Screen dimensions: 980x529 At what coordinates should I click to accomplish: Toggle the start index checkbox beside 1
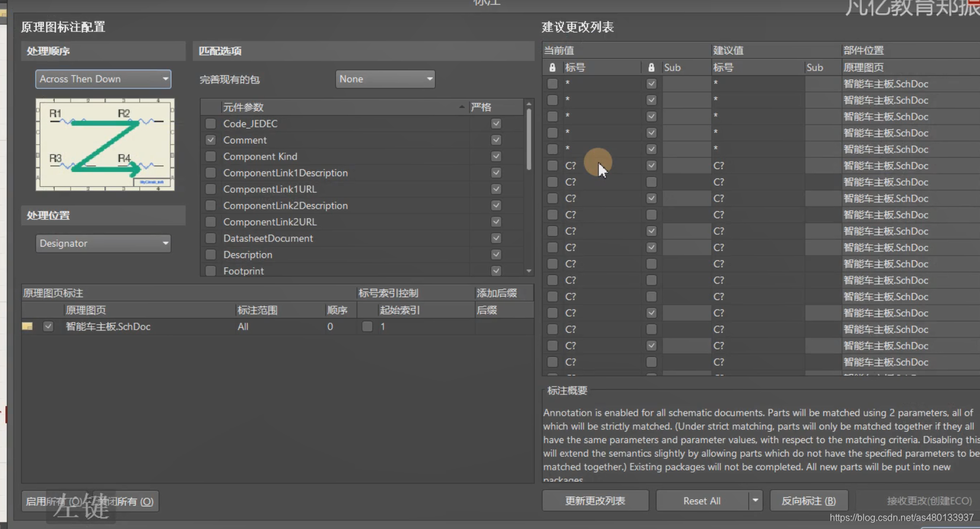tap(367, 326)
